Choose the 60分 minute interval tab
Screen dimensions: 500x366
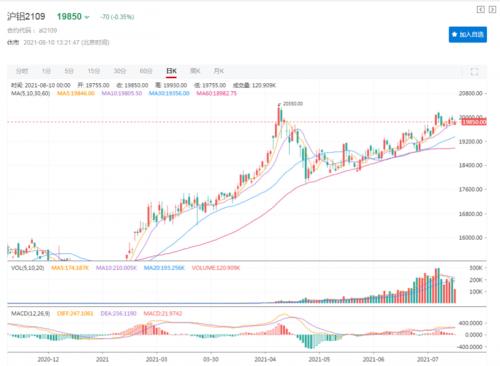(146, 71)
